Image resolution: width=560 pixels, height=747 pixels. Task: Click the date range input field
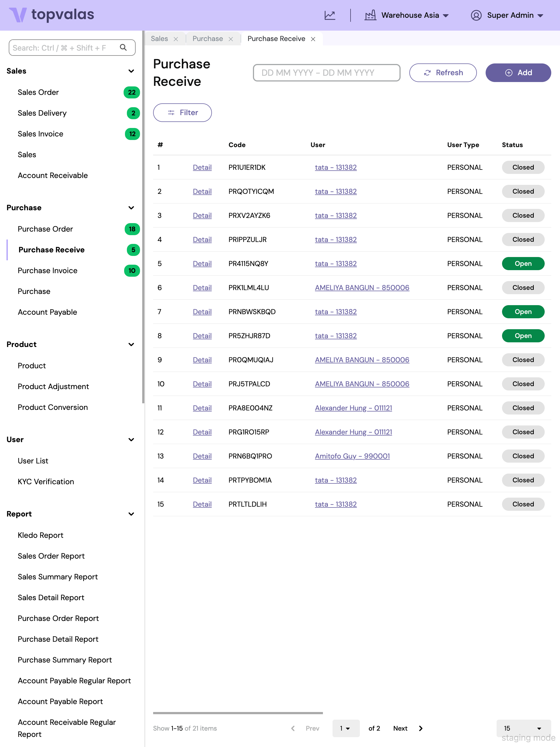(x=326, y=73)
